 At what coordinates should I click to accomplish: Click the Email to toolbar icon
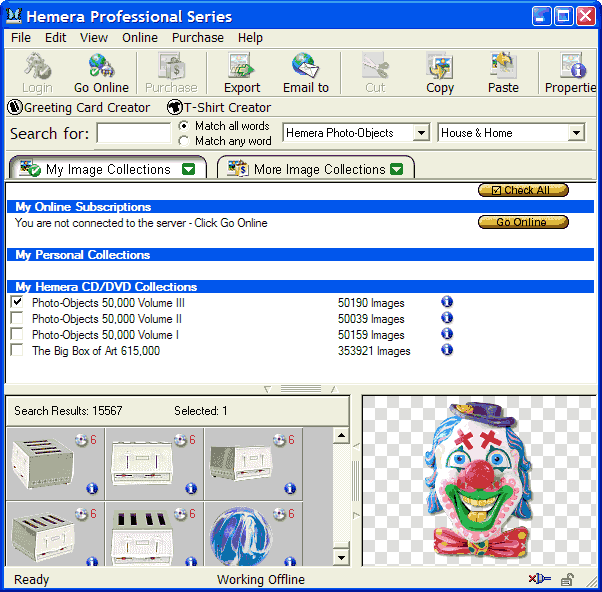306,73
